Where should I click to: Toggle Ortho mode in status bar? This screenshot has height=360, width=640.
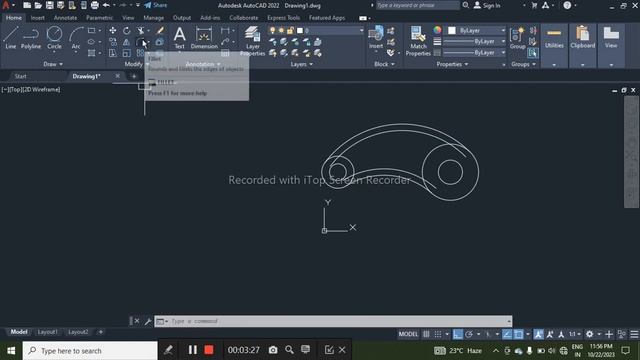[458, 334]
